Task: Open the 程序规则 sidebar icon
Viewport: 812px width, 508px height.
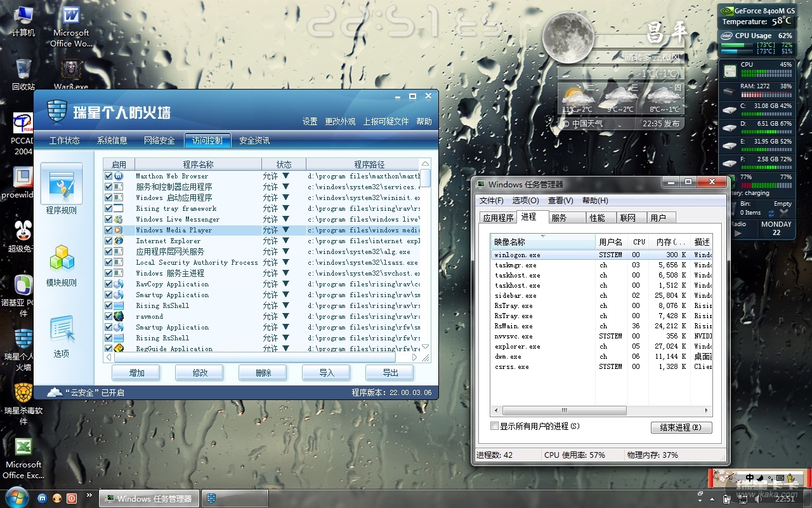Action: click(x=62, y=188)
